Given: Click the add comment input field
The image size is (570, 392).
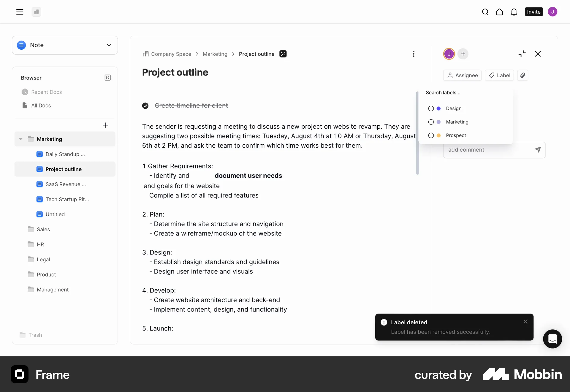Looking at the screenshot, I should [x=488, y=150].
